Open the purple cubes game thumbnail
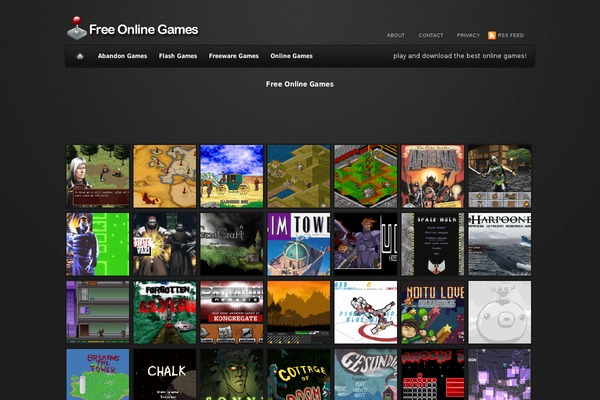The image size is (600, 400). tap(500, 374)
